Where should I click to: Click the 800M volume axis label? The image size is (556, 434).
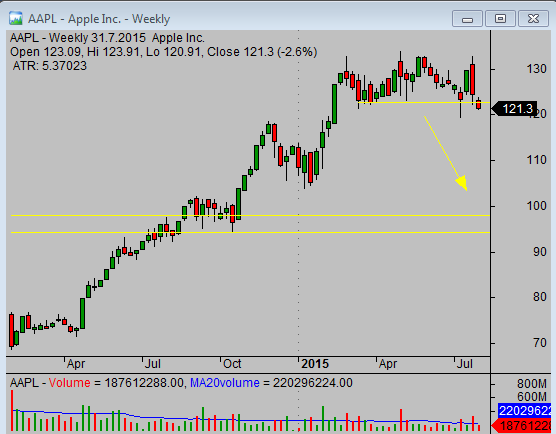point(532,384)
